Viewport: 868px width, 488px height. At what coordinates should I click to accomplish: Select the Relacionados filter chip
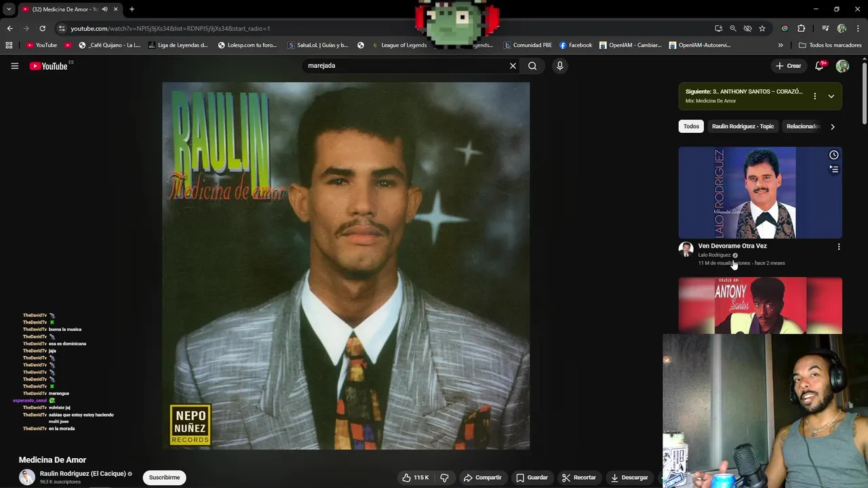802,126
